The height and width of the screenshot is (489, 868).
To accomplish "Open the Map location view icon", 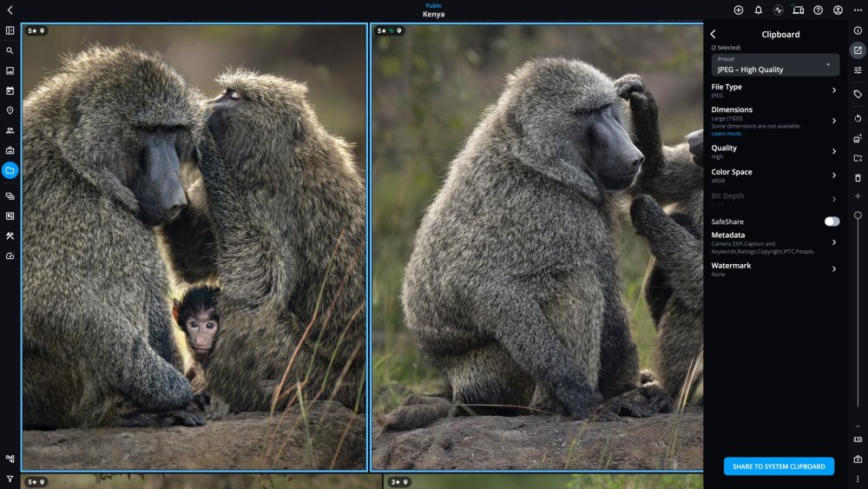I will pyautogui.click(x=10, y=110).
